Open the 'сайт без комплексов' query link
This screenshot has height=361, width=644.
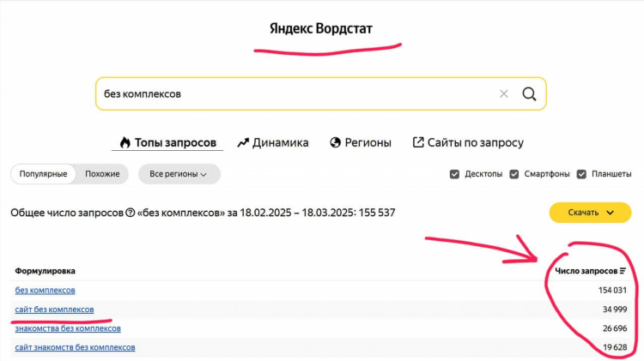(54, 310)
